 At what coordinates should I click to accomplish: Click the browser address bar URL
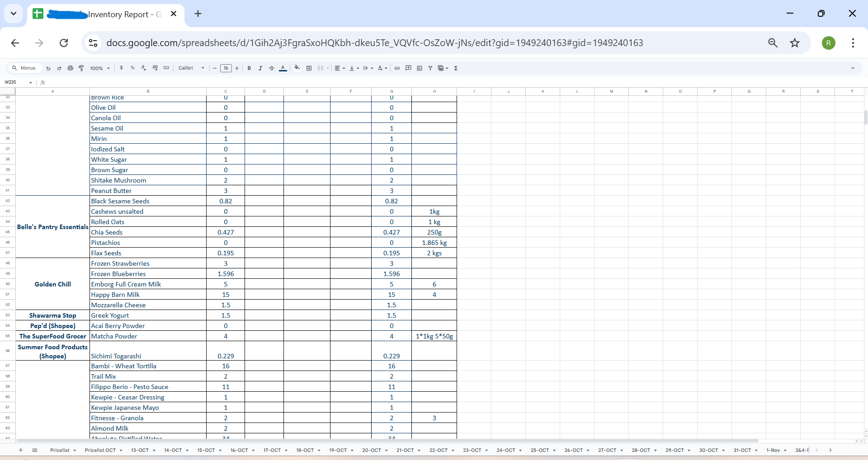click(374, 43)
